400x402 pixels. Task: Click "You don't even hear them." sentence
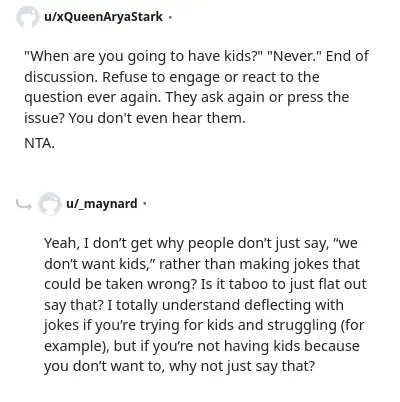(157, 118)
